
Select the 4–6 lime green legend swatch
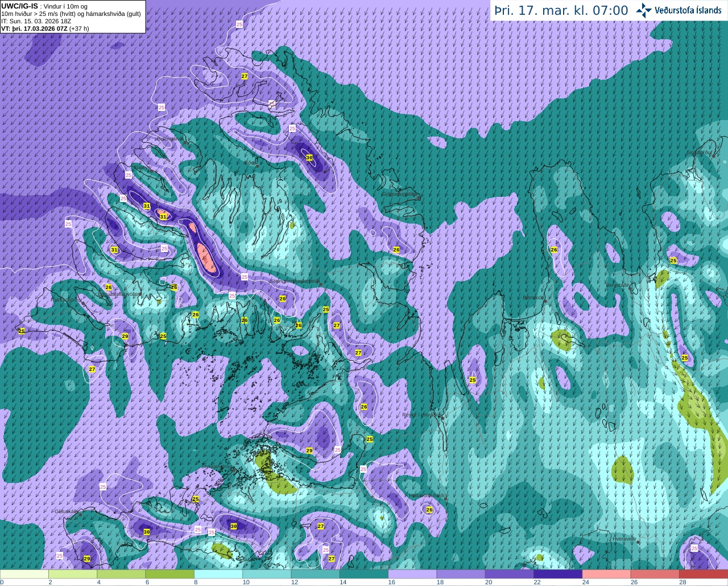pyautogui.click(x=121, y=574)
